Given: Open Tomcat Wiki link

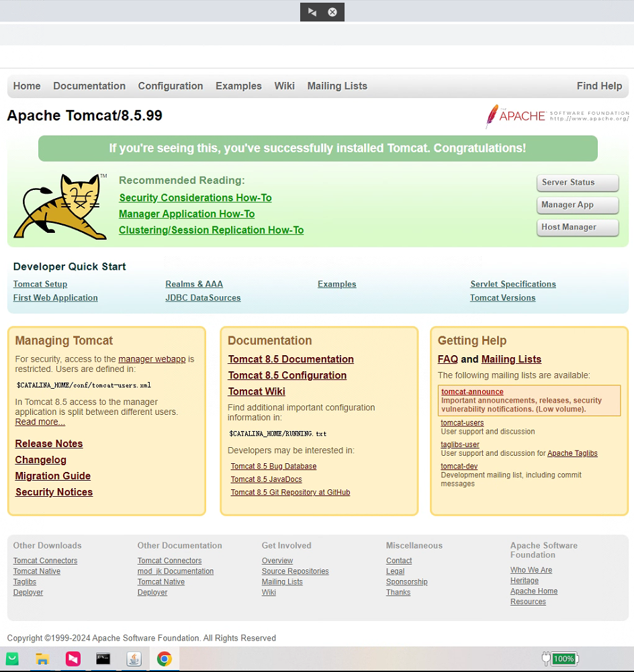Looking at the screenshot, I should [x=257, y=391].
